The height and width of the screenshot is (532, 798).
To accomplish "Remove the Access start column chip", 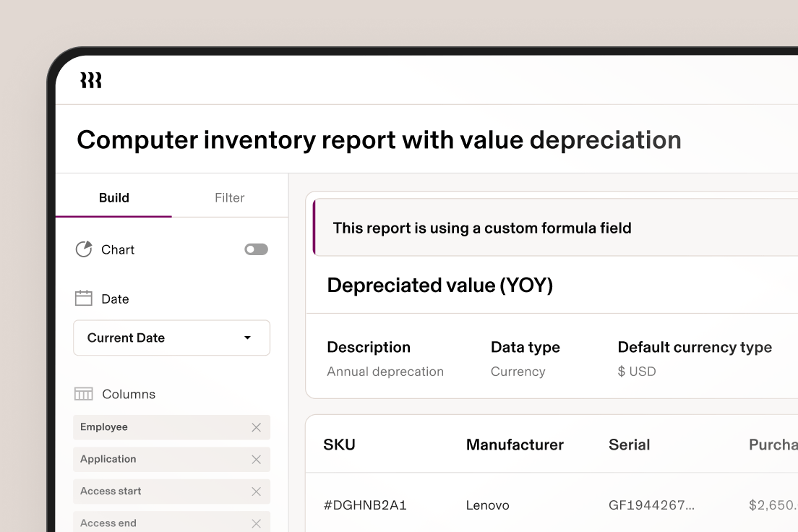I will (257, 491).
